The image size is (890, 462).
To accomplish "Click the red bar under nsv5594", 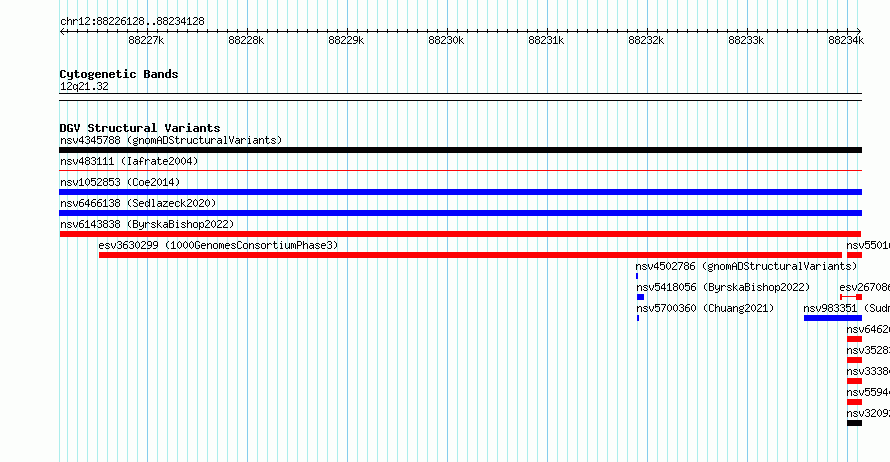I will [854, 402].
